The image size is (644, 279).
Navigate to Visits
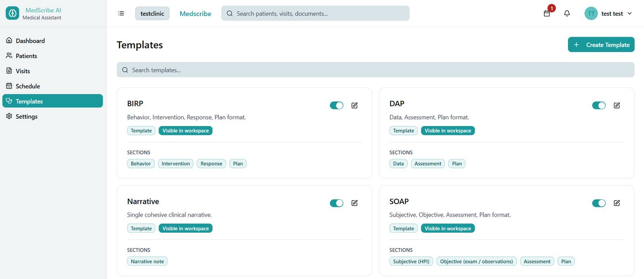click(53, 71)
